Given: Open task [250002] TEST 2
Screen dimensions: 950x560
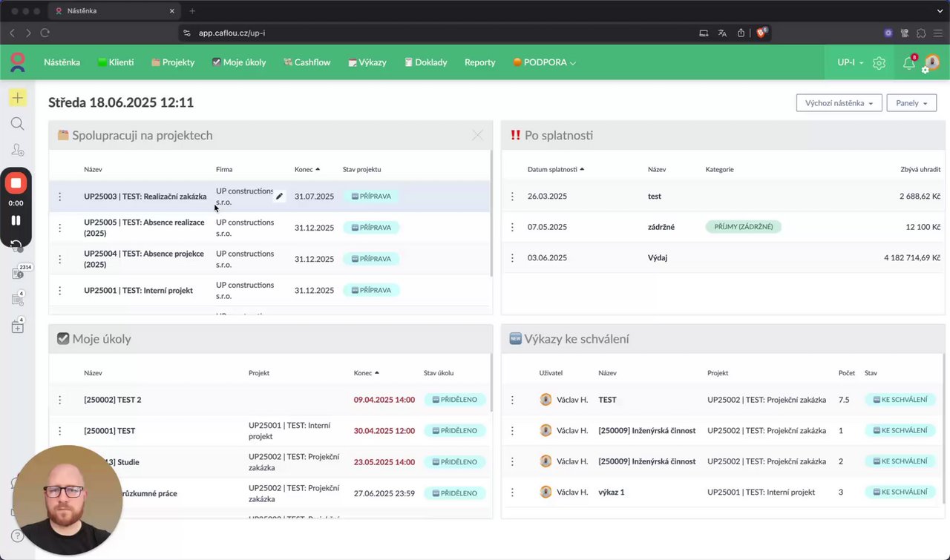Looking at the screenshot, I should (x=113, y=400).
